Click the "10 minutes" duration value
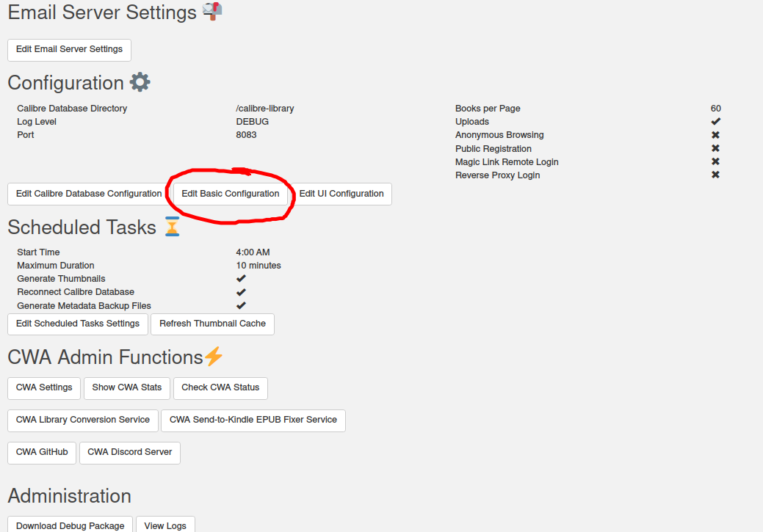This screenshot has height=532, width=763. pos(258,266)
